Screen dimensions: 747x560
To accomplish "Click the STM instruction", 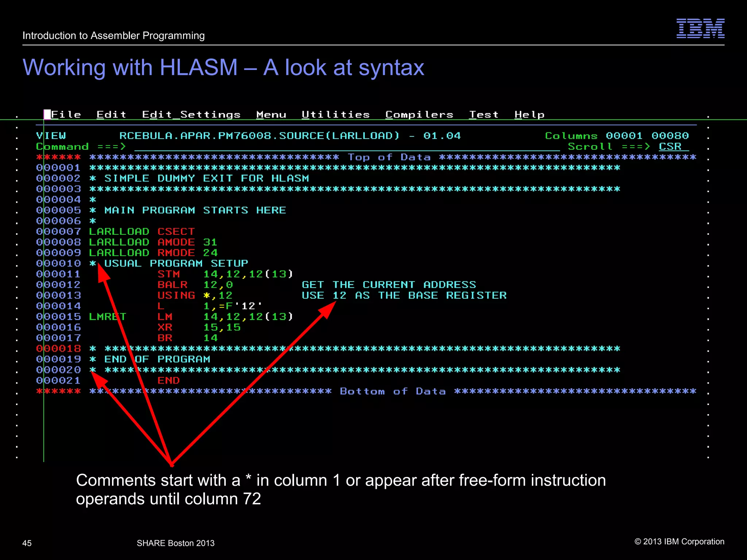I will [x=169, y=274].
